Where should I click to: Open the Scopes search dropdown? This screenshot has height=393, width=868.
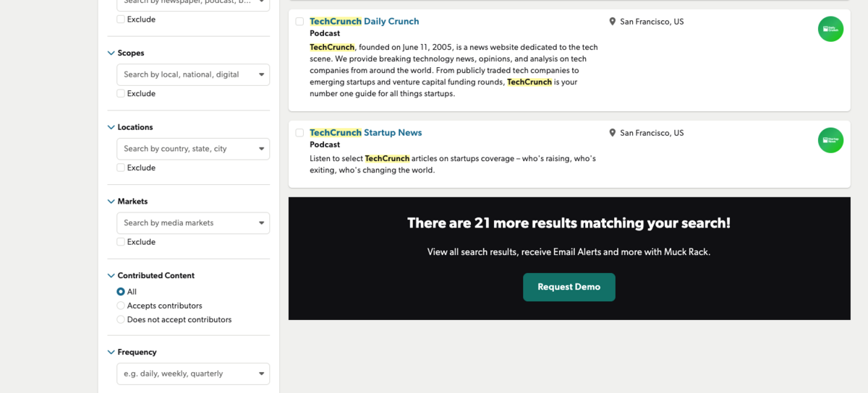(x=192, y=74)
